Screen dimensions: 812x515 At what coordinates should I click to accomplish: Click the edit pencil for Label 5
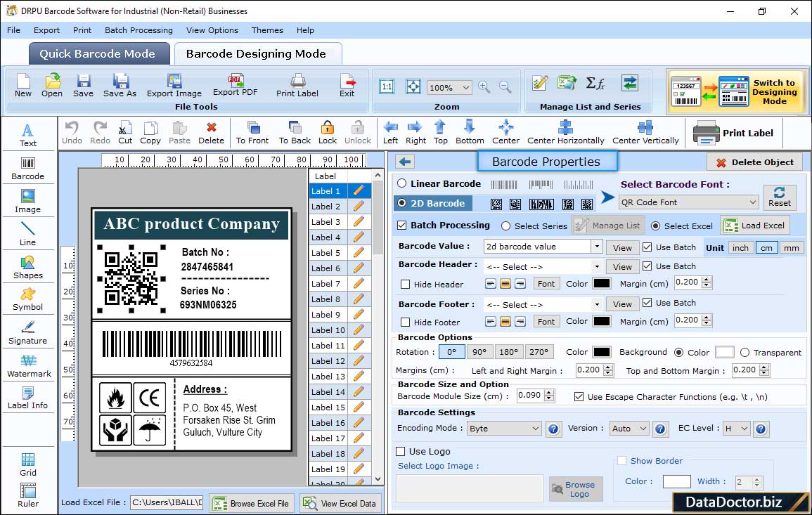pos(359,253)
